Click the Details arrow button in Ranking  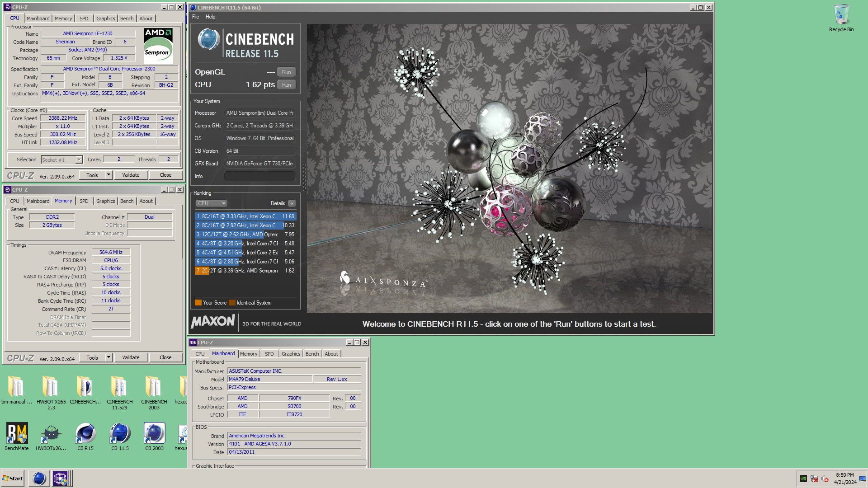tap(292, 203)
